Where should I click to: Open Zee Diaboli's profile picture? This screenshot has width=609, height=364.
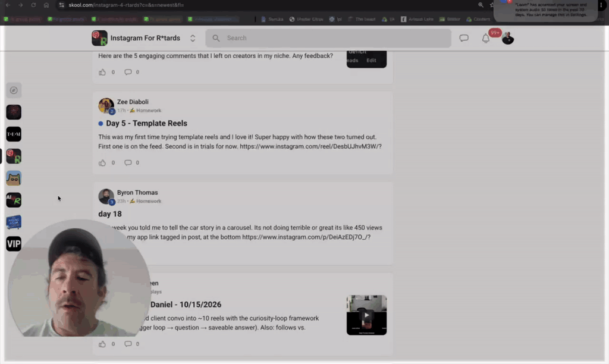pos(106,106)
